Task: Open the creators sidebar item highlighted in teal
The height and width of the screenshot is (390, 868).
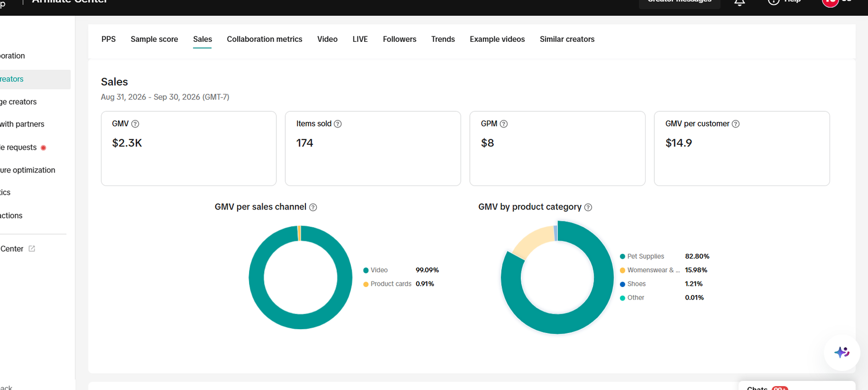Action: point(35,79)
